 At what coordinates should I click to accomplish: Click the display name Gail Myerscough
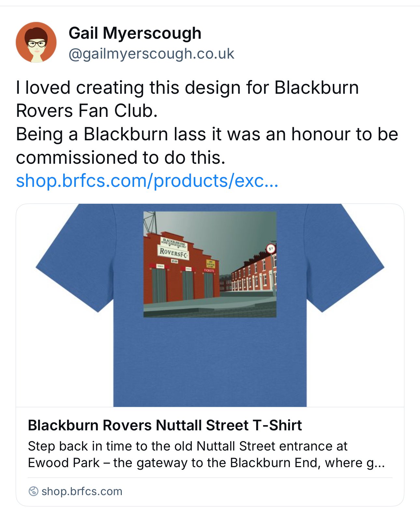click(135, 33)
